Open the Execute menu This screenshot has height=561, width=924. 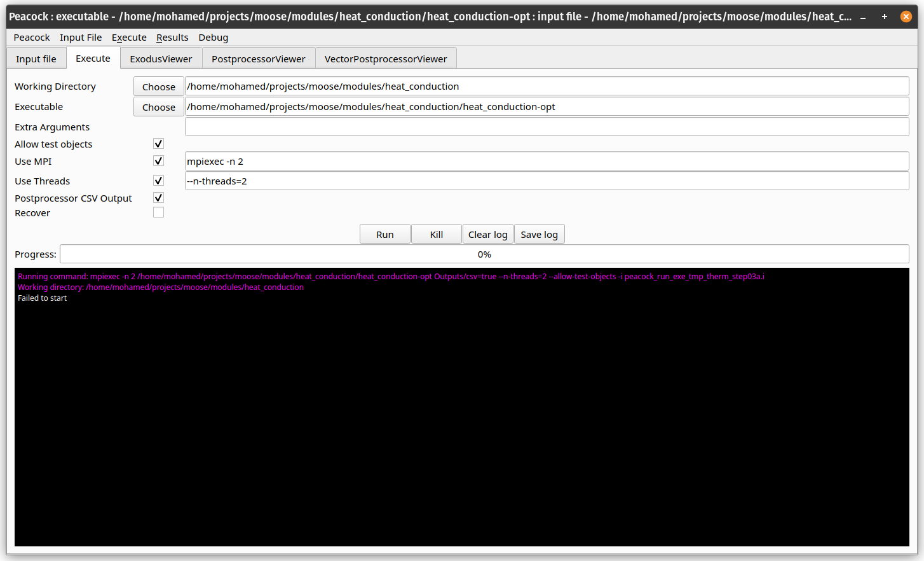(x=129, y=38)
